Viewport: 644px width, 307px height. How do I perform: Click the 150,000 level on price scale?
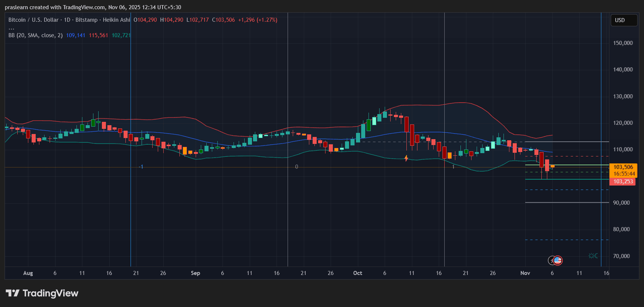click(623, 43)
